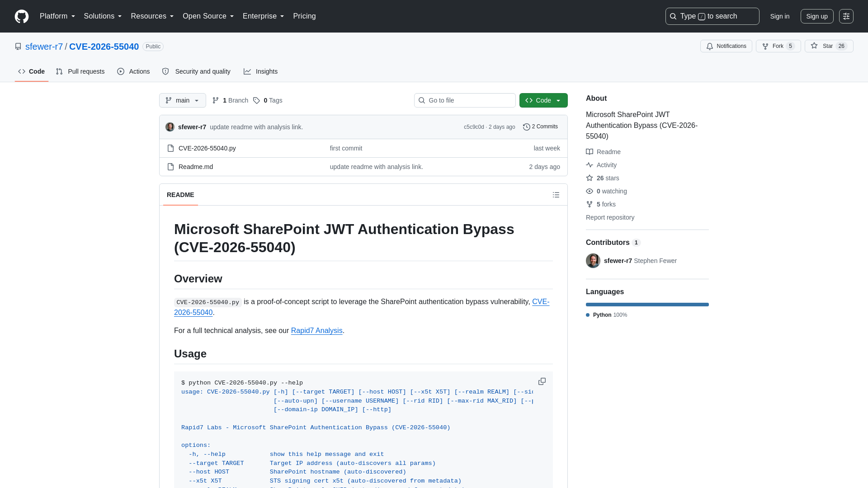The image size is (868, 488).
Task: Switch to the Security and quality tab
Action: [196, 71]
